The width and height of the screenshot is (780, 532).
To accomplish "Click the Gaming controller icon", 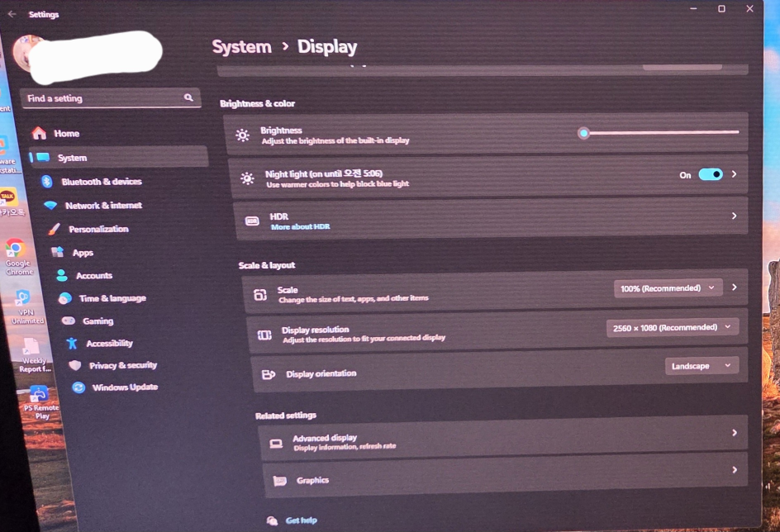I will [x=68, y=321].
